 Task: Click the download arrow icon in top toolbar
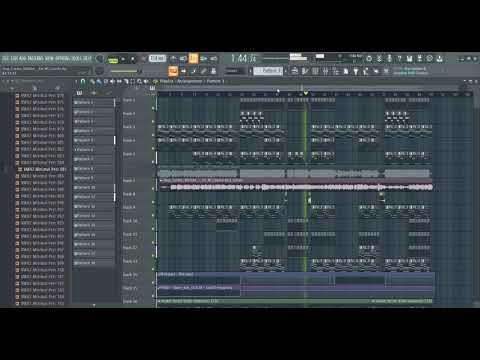tap(440, 59)
